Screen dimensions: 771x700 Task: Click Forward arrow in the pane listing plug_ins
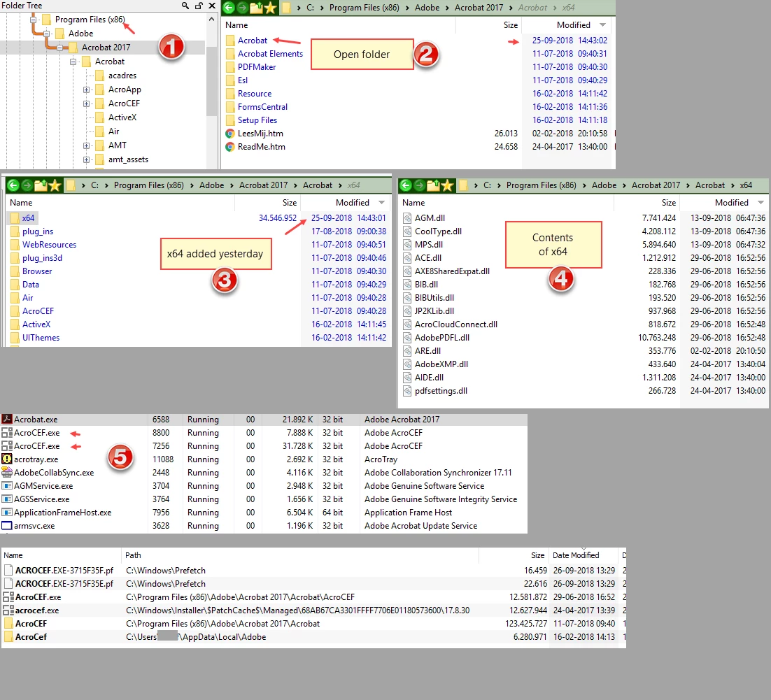click(27, 185)
